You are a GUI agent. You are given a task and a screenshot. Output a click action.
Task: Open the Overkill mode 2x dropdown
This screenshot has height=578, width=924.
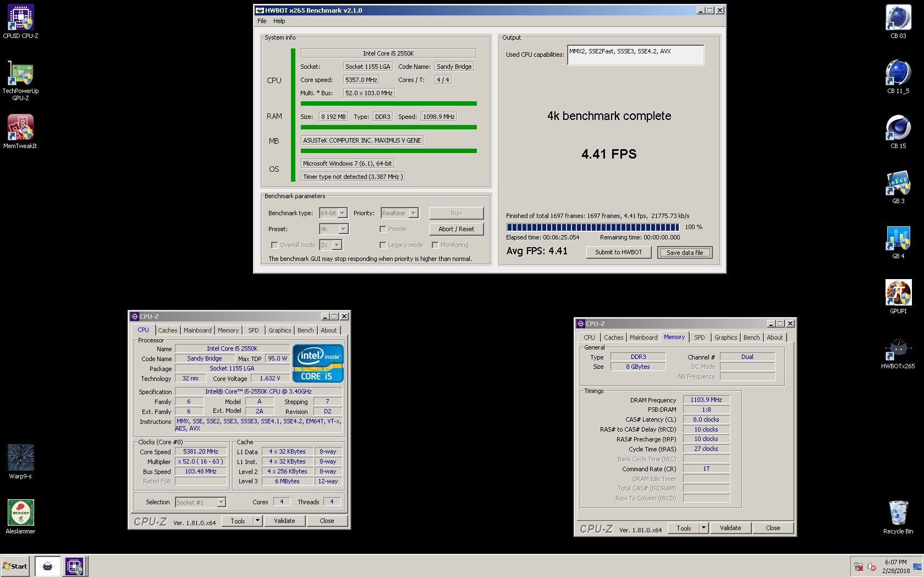pos(331,245)
